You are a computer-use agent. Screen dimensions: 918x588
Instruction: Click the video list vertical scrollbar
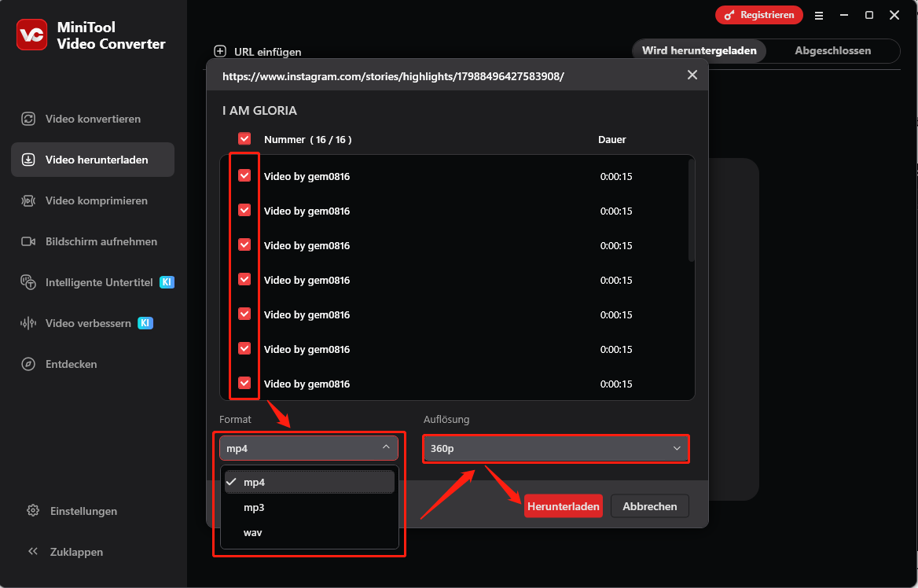point(692,210)
